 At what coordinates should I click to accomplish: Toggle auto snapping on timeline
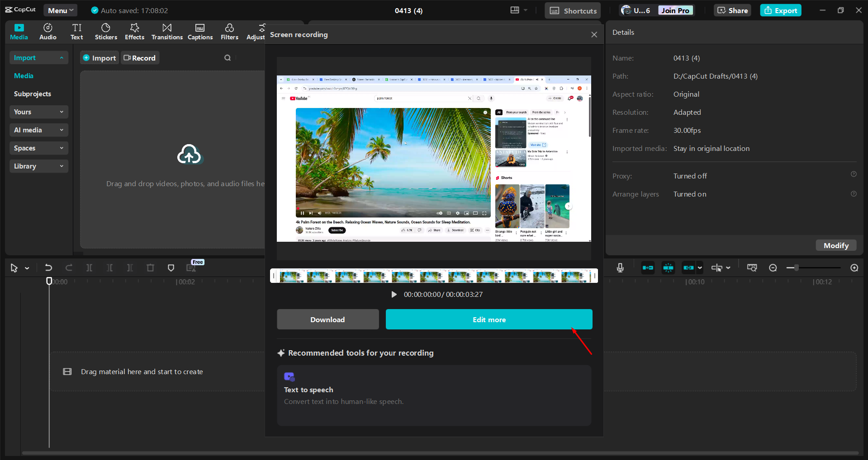(x=668, y=268)
